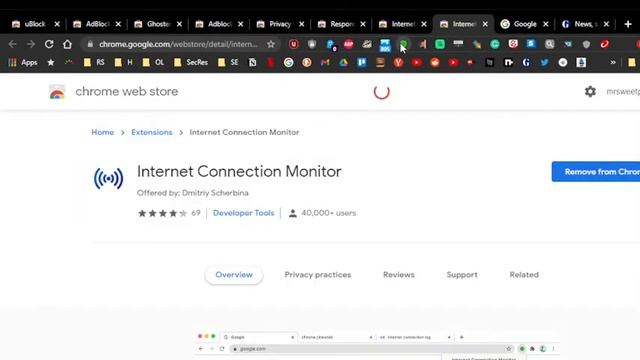Open the Gmail bookmark icon
The width and height of the screenshot is (640, 360).
pos(325,62)
